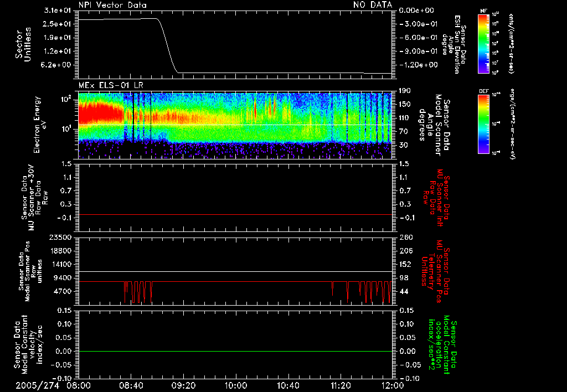Click the "23500" scanner position tick
Viewport: 567px width, 392px height.
(x=60, y=238)
